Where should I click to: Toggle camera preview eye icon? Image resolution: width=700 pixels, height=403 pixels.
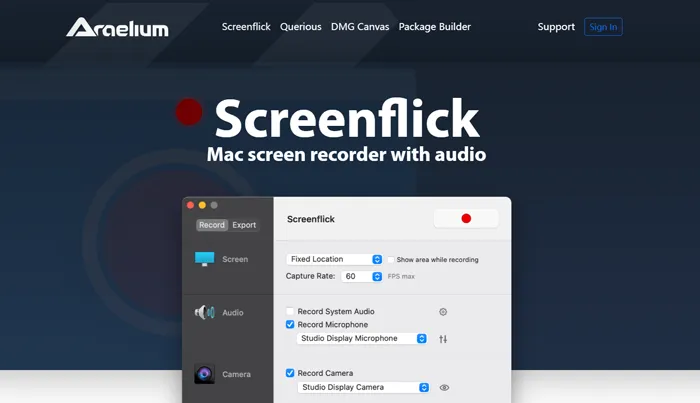click(x=444, y=388)
